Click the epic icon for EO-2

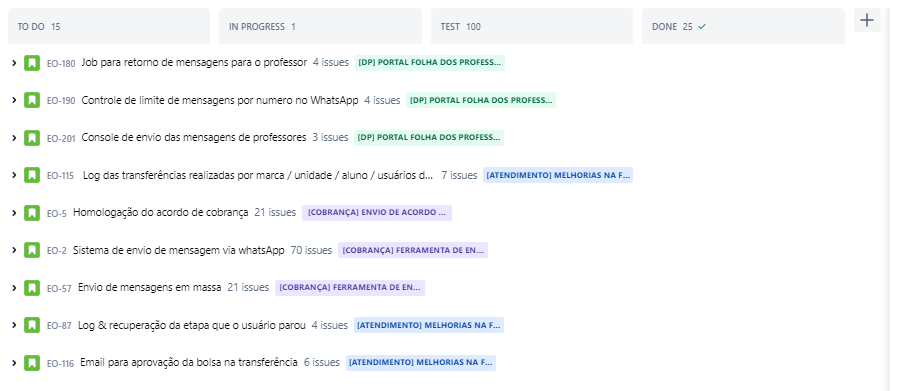click(x=32, y=250)
